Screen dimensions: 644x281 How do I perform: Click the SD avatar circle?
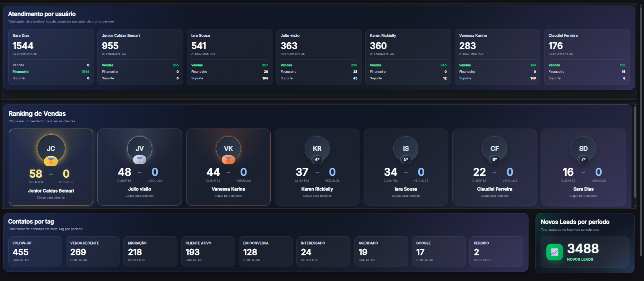point(583,149)
